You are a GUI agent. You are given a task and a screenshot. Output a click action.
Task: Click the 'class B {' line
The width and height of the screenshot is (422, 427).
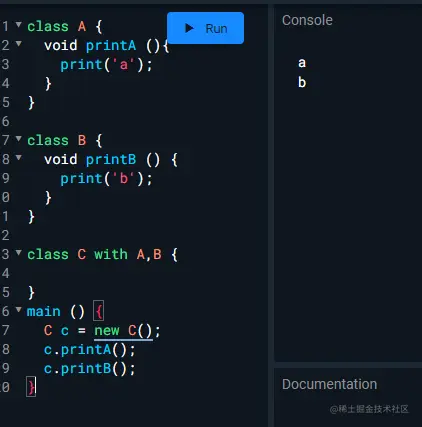click(65, 140)
